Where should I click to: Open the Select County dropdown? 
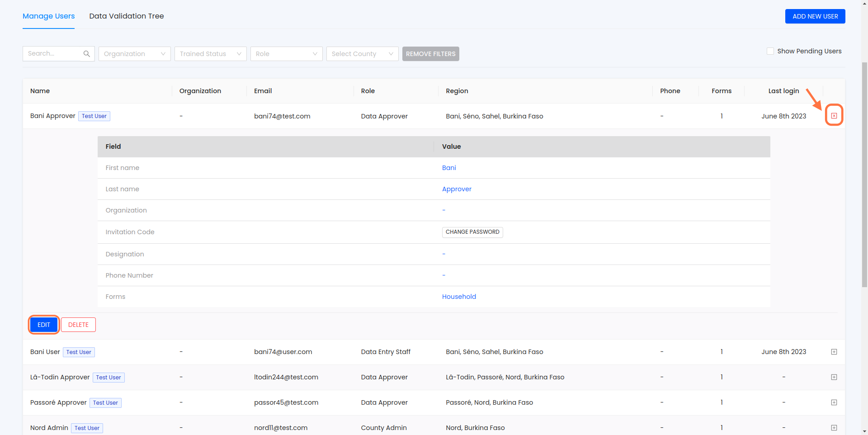click(x=363, y=54)
